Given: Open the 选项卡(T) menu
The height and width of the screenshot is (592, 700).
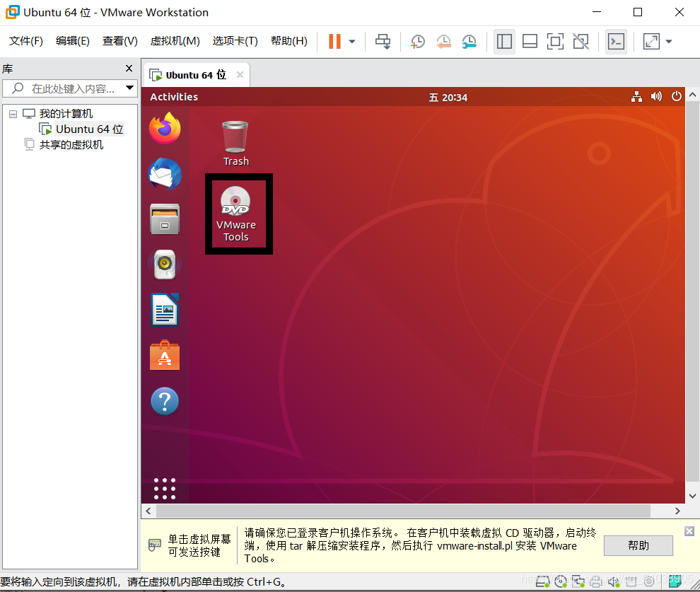Looking at the screenshot, I should coord(235,41).
